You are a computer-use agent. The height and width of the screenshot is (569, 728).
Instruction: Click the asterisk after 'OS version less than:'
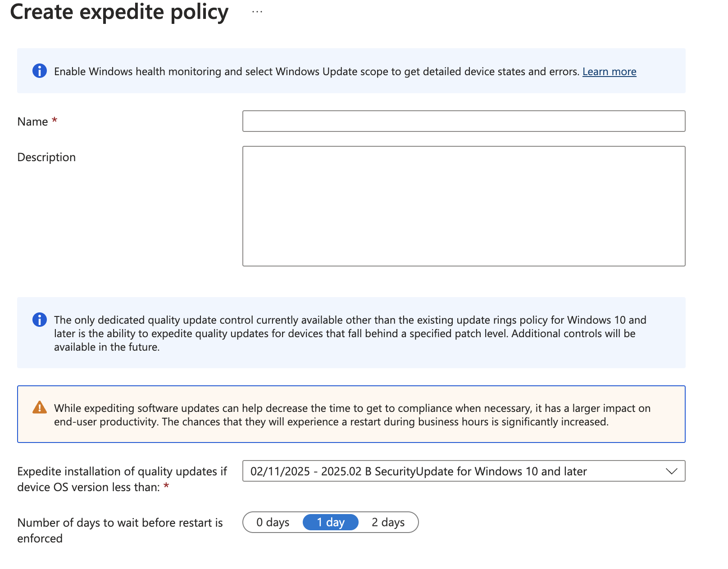click(x=166, y=486)
